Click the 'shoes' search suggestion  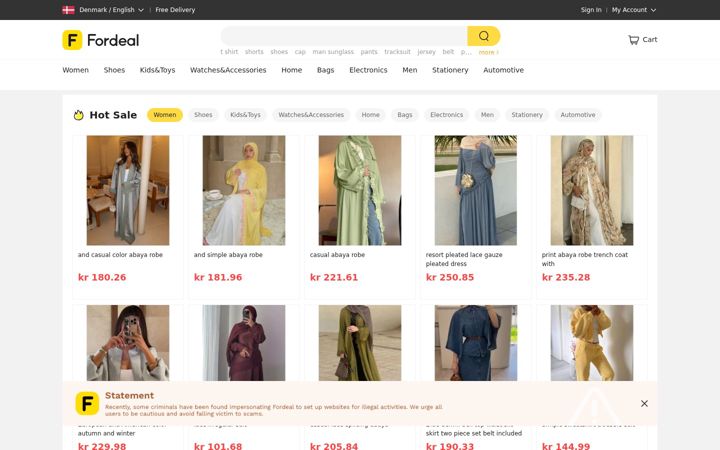pyautogui.click(x=279, y=52)
